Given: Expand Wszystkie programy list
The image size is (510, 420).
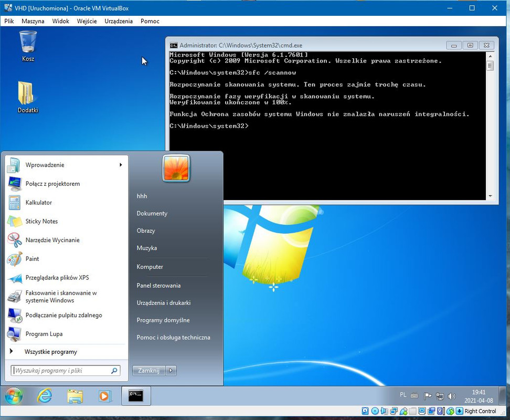Looking at the screenshot, I should pos(65,352).
